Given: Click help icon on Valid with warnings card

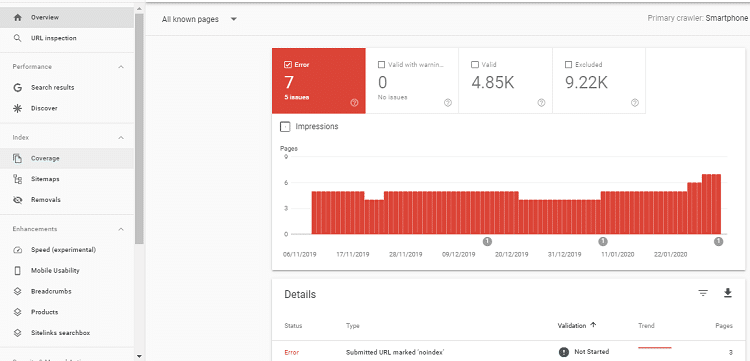Looking at the screenshot, I should tap(448, 102).
